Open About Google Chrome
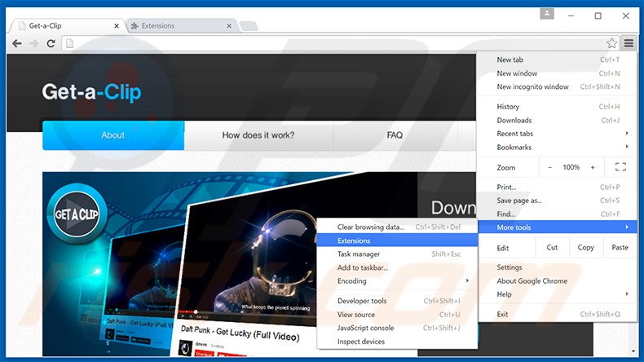Image resolution: width=644 pixels, height=362 pixels. point(558,280)
